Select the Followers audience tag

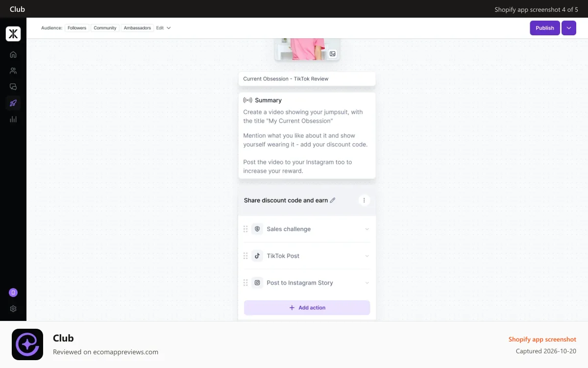pyautogui.click(x=77, y=28)
